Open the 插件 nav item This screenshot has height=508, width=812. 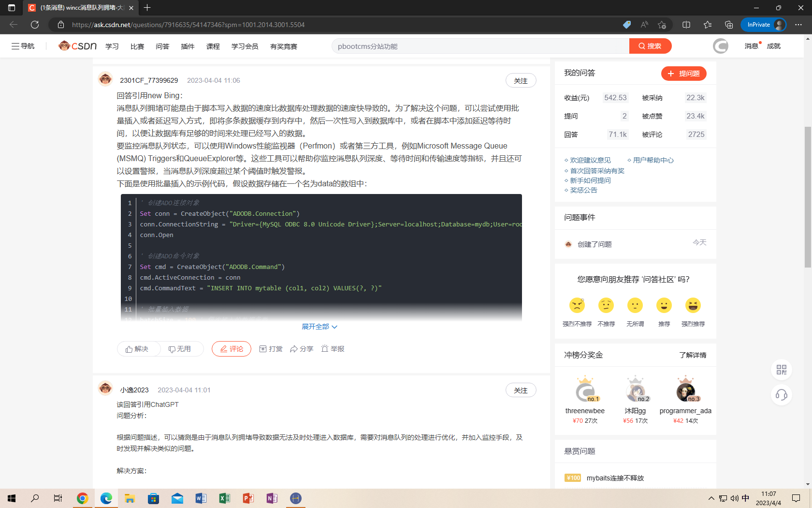188,46
